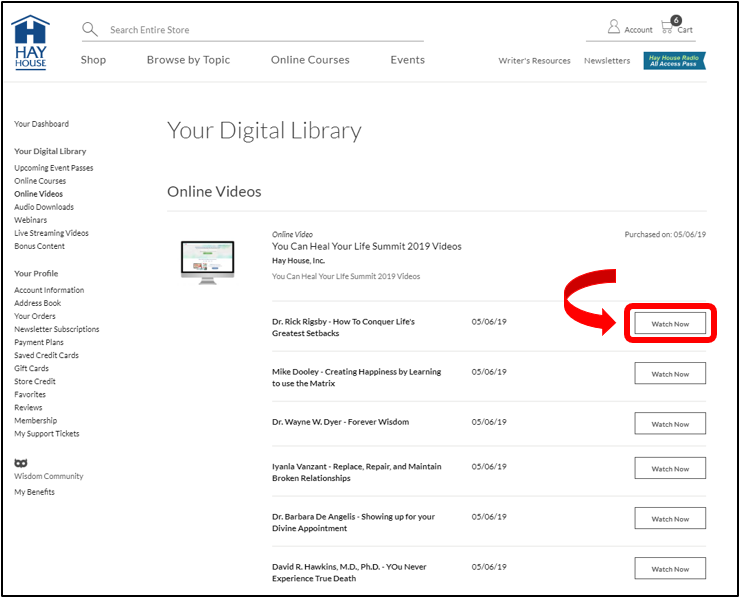The height and width of the screenshot is (599, 741).
Task: Click the Wisdom Community owl icon
Action: click(21, 463)
